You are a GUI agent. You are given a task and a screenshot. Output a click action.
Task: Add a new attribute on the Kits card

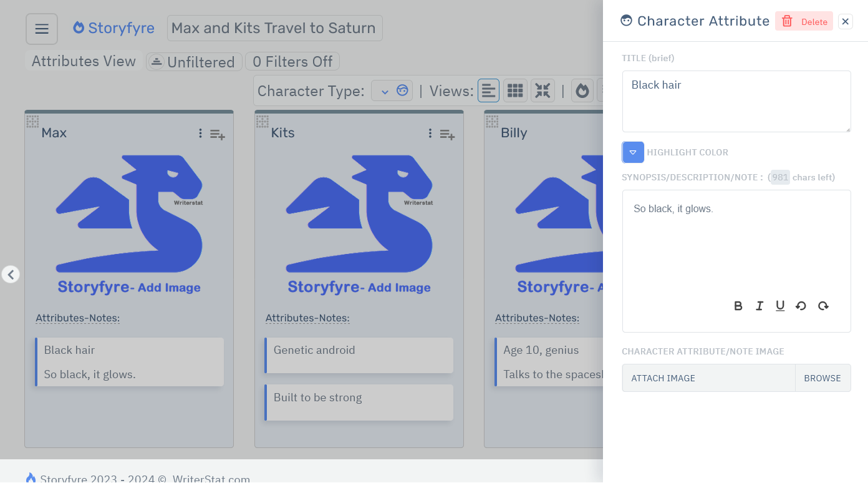447,134
